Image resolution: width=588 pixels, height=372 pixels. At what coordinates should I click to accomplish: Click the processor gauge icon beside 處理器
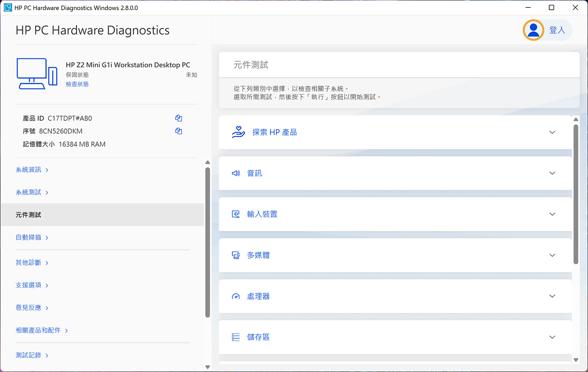point(236,296)
